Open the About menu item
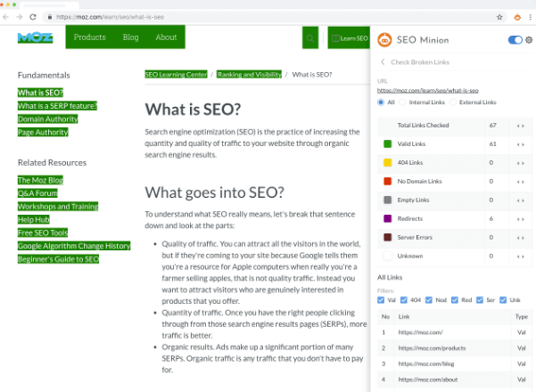The width and height of the screenshot is (536, 392). tap(166, 37)
